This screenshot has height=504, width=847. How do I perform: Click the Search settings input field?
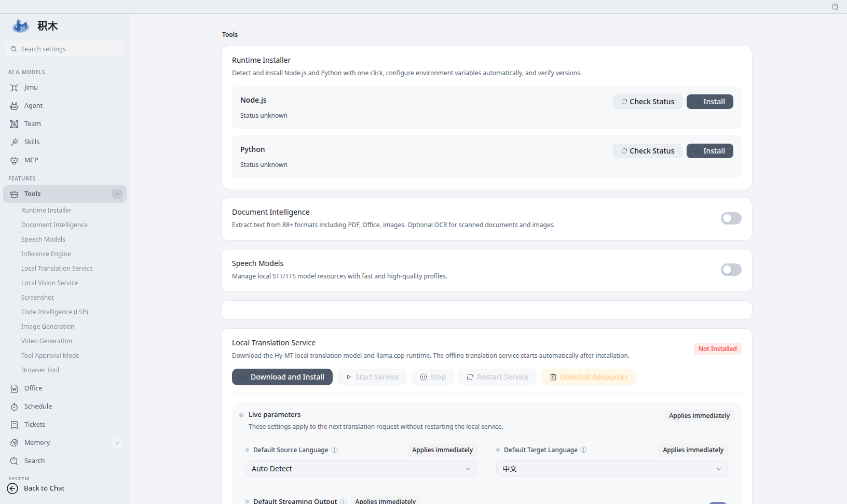65,49
